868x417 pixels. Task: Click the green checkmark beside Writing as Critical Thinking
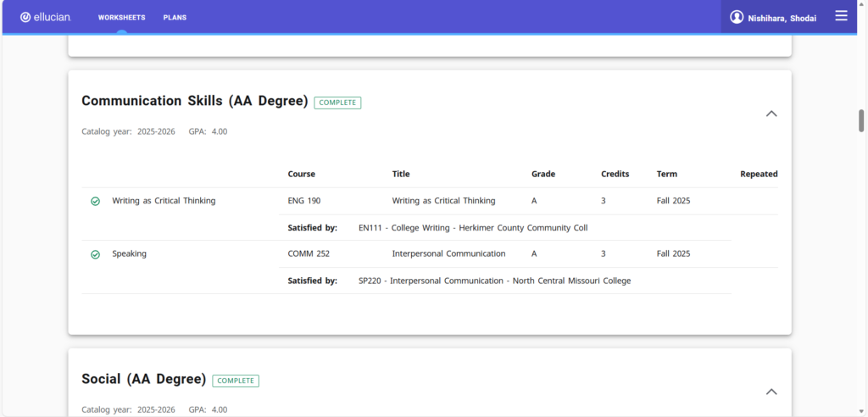point(95,202)
